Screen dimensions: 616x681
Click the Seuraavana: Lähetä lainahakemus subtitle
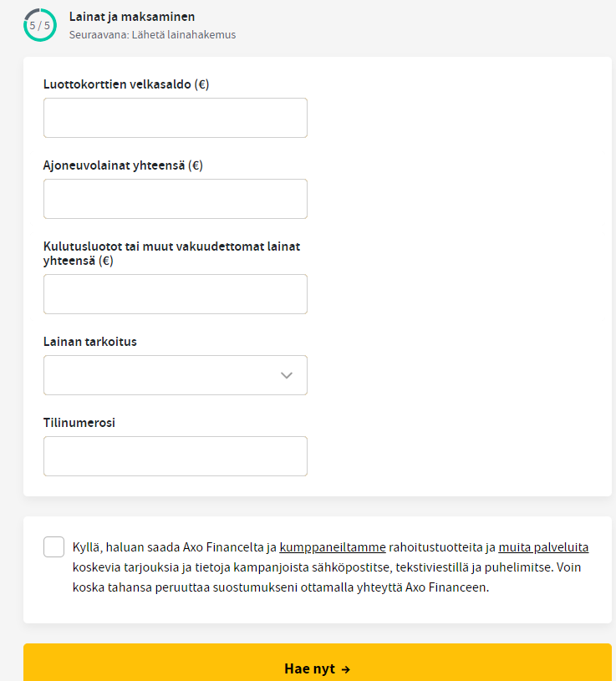pyautogui.click(x=152, y=35)
